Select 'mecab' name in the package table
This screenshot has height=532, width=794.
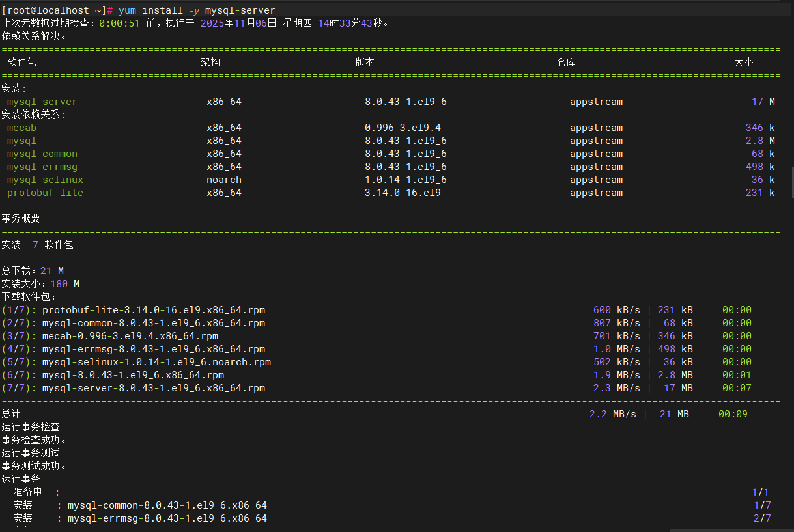pyautogui.click(x=21, y=128)
